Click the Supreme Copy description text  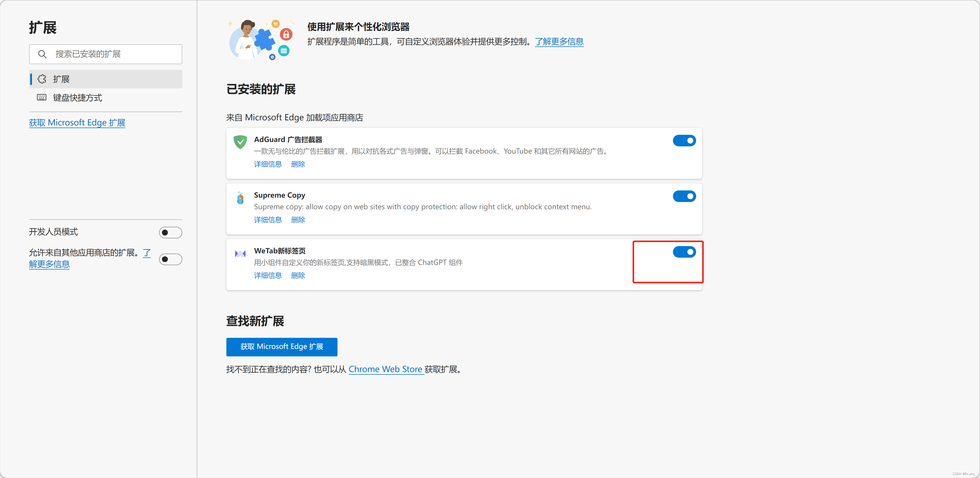(x=423, y=207)
